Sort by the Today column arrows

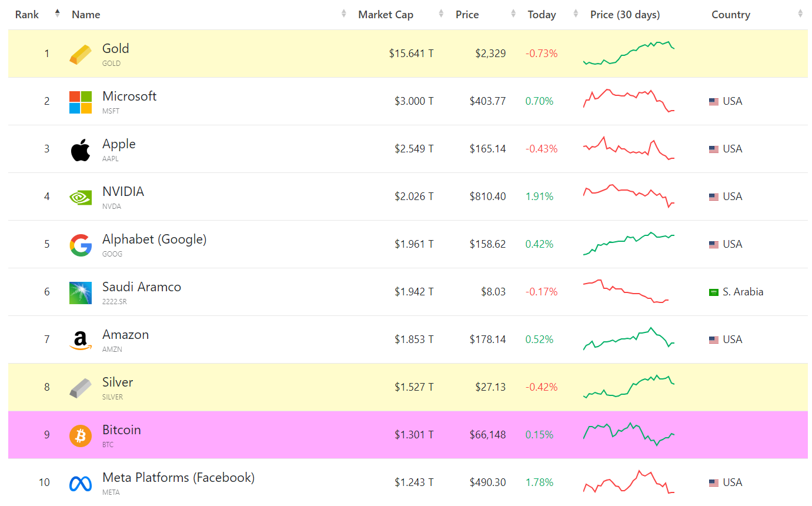pyautogui.click(x=576, y=14)
